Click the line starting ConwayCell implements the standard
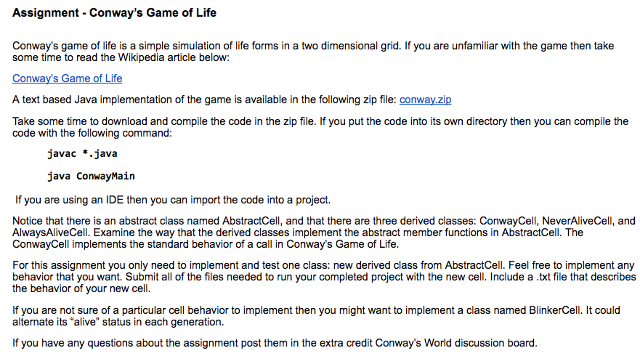The image size is (640, 364). coord(206,244)
